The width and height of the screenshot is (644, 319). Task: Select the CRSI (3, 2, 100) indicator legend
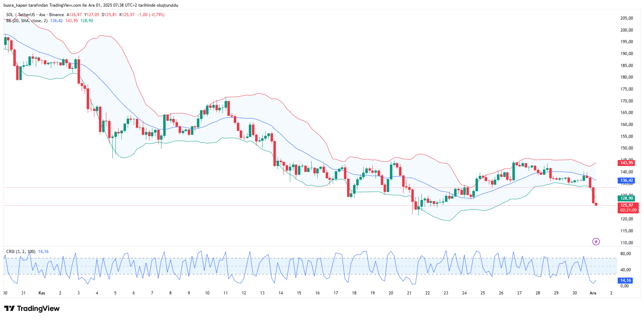click(x=21, y=252)
